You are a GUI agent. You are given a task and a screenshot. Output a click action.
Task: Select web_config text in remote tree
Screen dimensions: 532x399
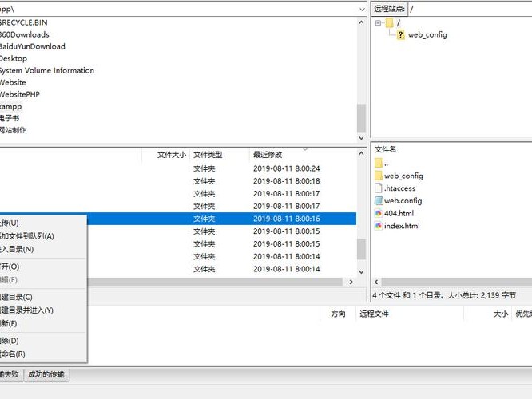pyautogui.click(x=427, y=34)
